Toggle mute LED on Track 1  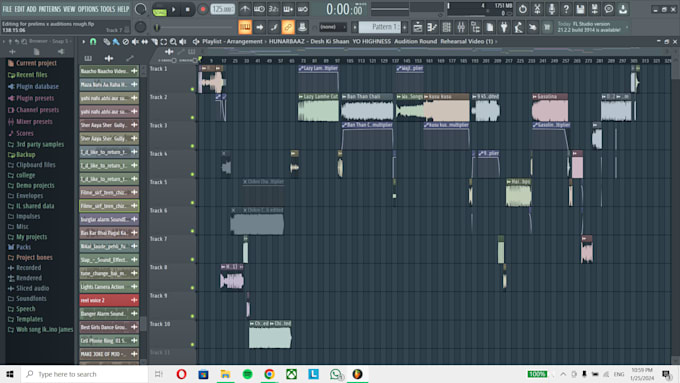pyautogui.click(x=192, y=89)
